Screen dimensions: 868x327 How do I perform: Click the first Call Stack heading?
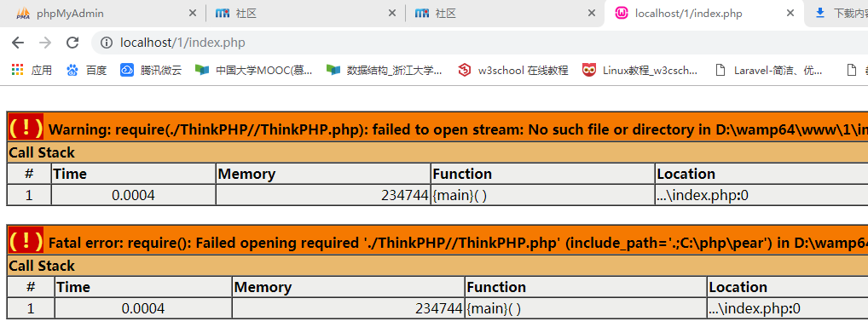[x=42, y=152]
